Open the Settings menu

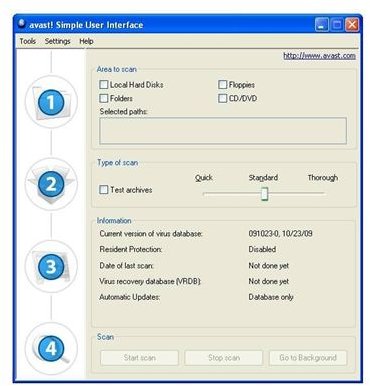click(58, 41)
